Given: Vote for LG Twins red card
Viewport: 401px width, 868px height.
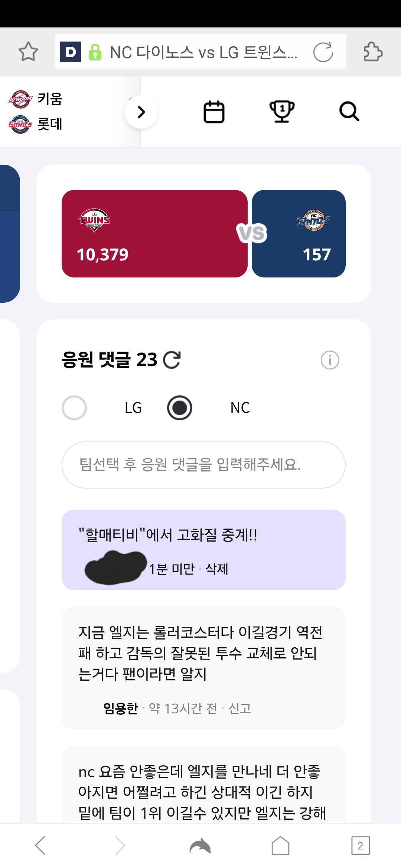Looking at the screenshot, I should pos(154,234).
